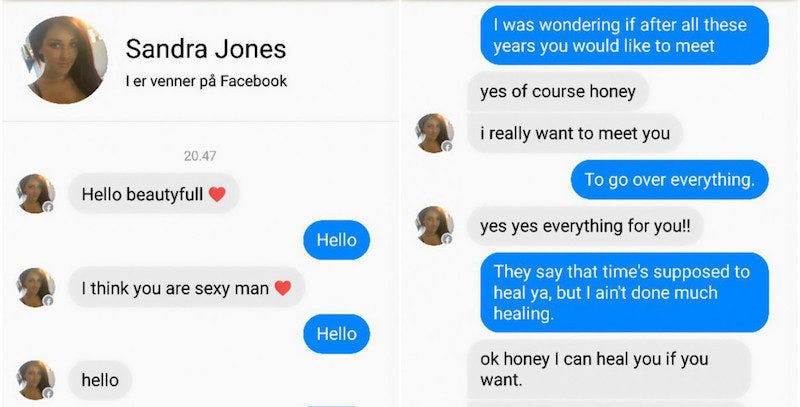
Task: Click the avatar beside lowercase "hello" message
Action: coord(36,380)
